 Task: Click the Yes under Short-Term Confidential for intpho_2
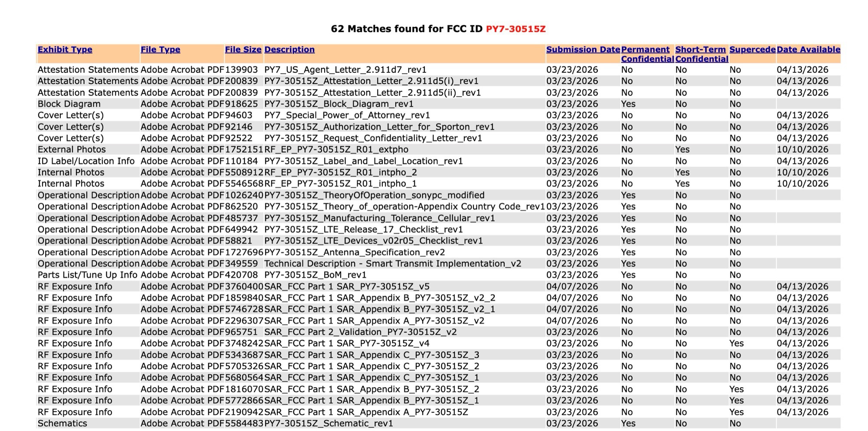[x=683, y=173]
